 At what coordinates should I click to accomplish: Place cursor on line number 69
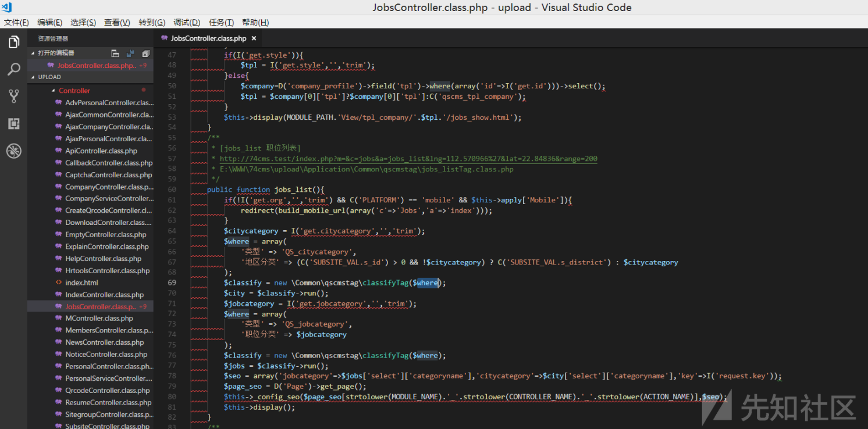point(172,283)
